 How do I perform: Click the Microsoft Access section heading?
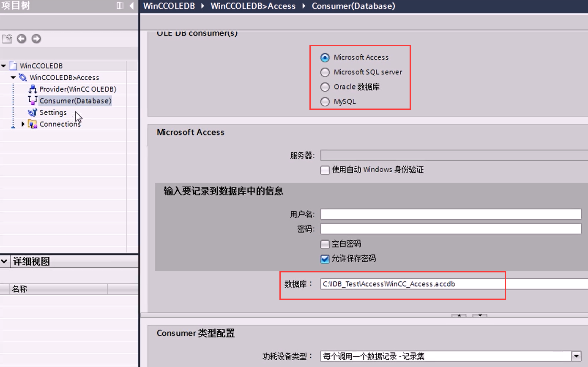[x=191, y=132]
